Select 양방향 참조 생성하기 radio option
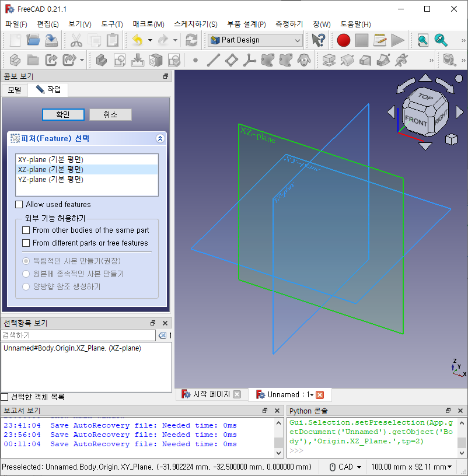468x476 pixels. pos(26,286)
